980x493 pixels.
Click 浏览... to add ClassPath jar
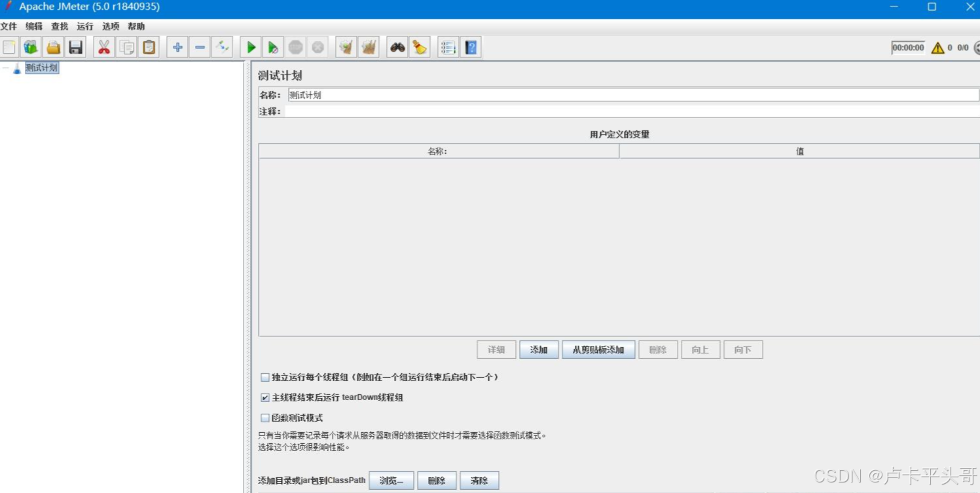click(x=391, y=481)
